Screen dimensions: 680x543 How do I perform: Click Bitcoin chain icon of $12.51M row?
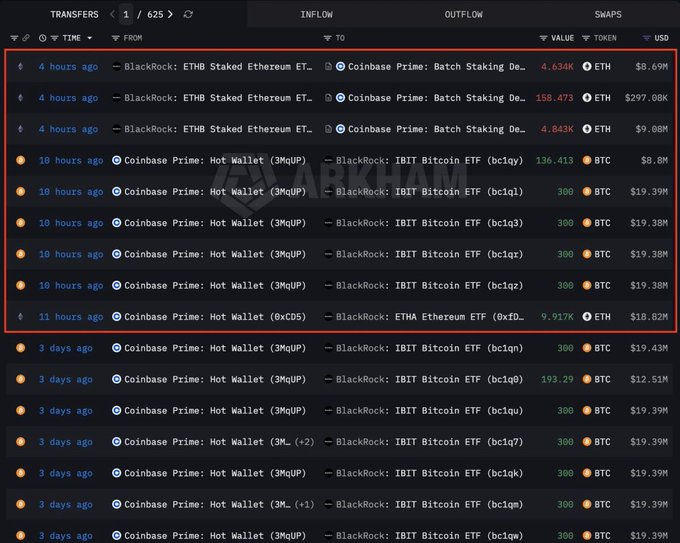pyautogui.click(x=20, y=379)
